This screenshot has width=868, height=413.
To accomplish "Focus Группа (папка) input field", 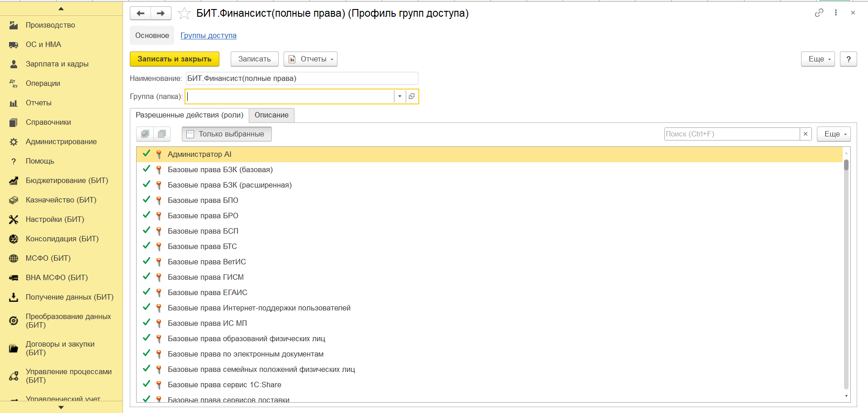I will 290,96.
